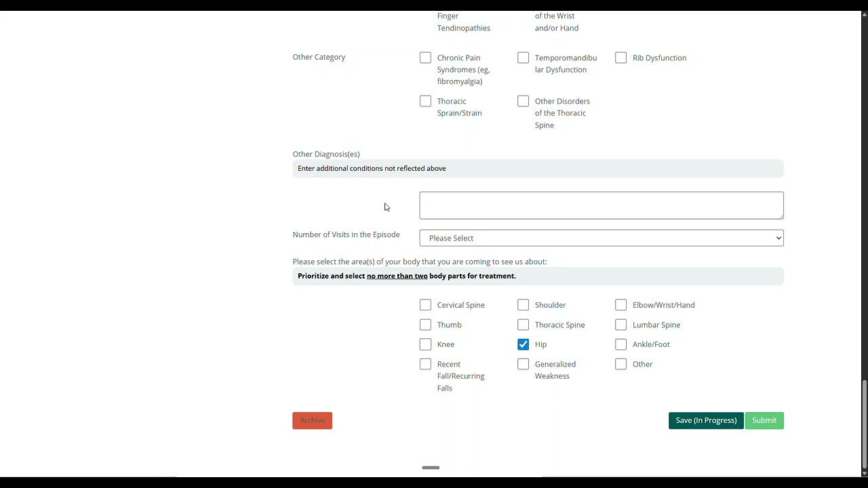Viewport: 868px width, 488px height.
Task: Click the 'Prioritize and select no more than two' note
Action: [407, 276]
